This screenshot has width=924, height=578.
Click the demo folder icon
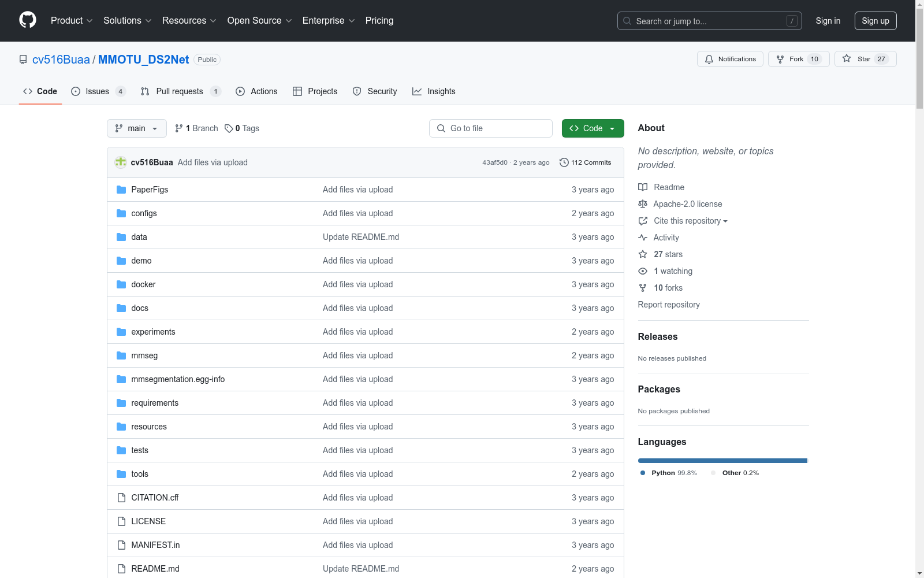(x=121, y=261)
